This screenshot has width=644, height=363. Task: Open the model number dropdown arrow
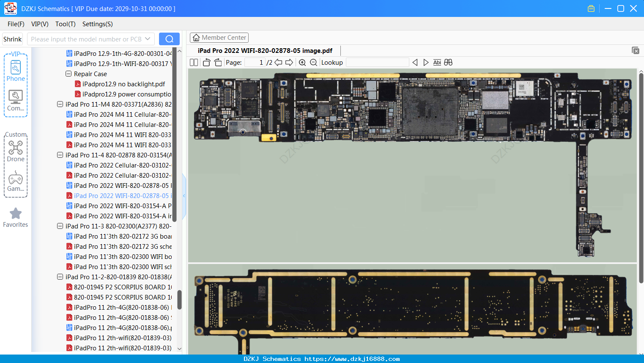click(x=148, y=39)
